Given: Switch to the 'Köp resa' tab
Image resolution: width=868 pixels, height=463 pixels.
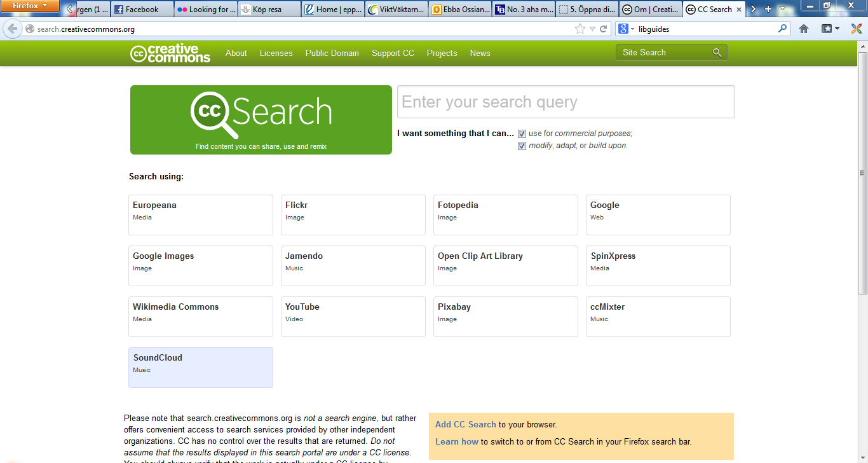Looking at the screenshot, I should tap(269, 10).
